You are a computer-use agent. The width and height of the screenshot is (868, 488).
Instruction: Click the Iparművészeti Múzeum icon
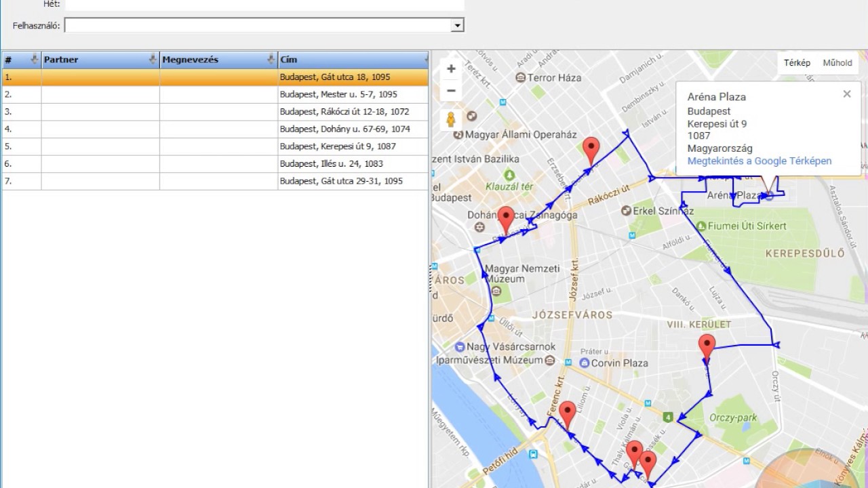click(550, 360)
